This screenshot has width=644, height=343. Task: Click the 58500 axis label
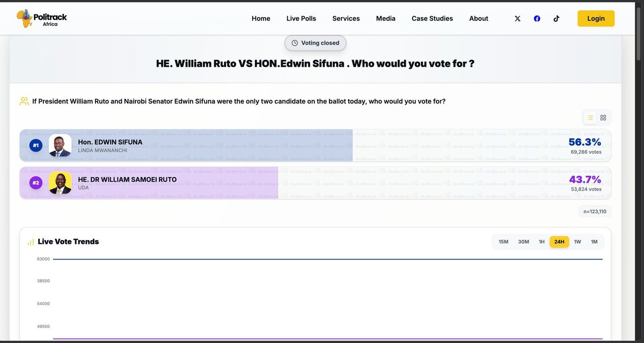(43, 281)
